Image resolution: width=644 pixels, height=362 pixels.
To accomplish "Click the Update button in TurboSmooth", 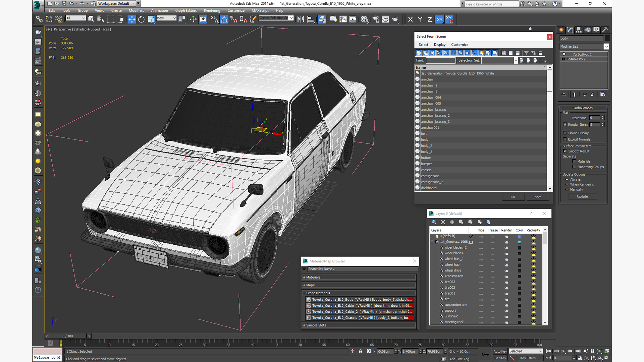I will 582,196.
